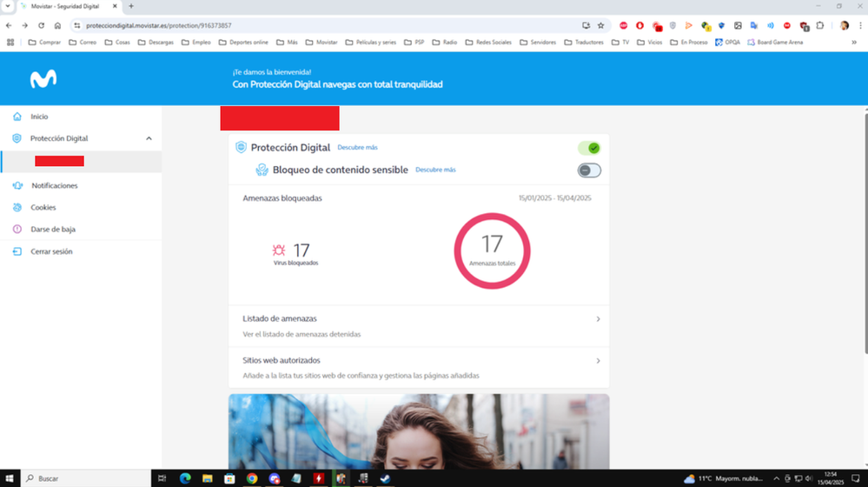
Task: Open Descubre más link next to Protección Digital
Action: coord(358,147)
